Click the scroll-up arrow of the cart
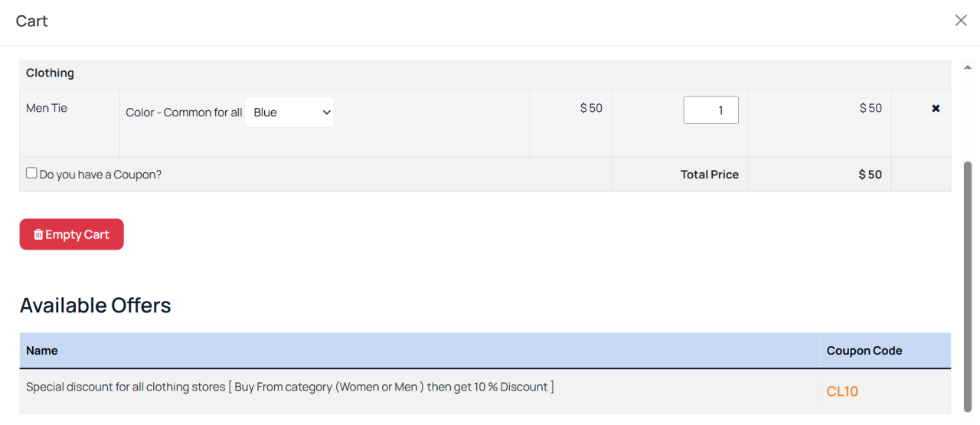This screenshot has height=425, width=980. click(x=968, y=67)
